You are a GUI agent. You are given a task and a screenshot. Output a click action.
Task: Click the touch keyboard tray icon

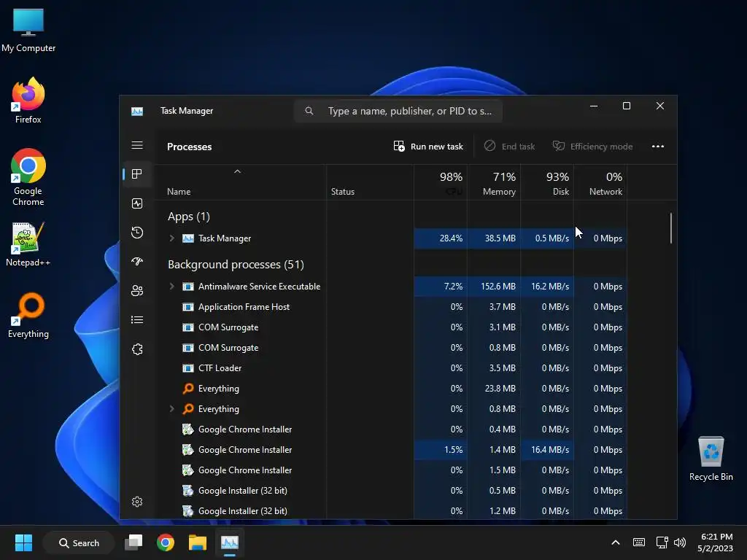coord(639,542)
